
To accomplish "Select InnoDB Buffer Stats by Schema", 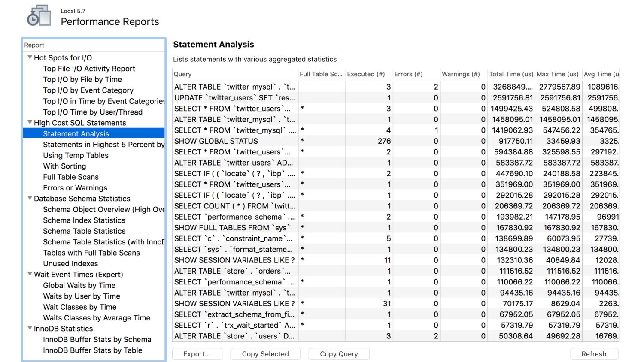I will 97,339.
